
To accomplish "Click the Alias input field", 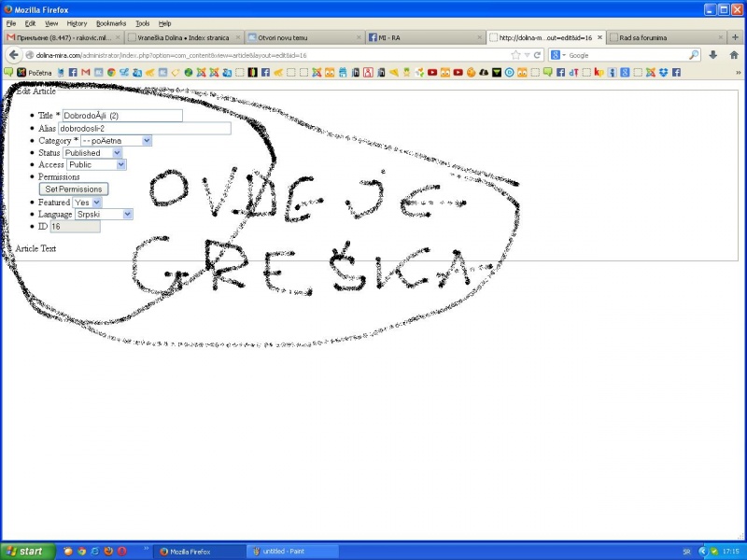I will coord(145,129).
